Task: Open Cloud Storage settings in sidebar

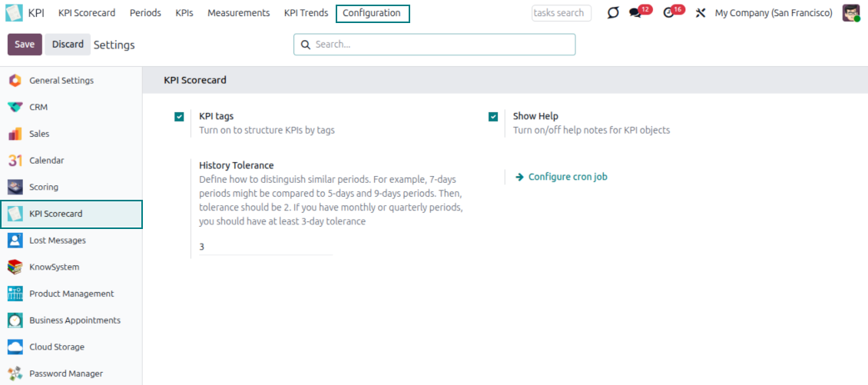Action: pos(57,347)
